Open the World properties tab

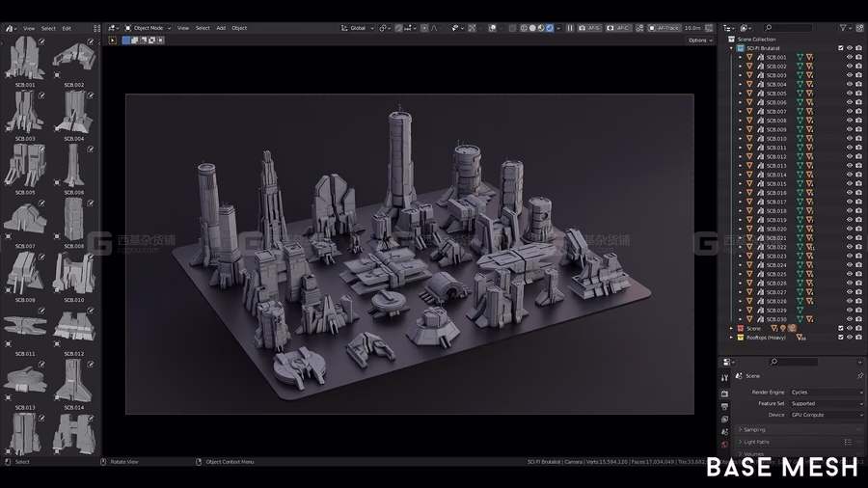click(724, 445)
